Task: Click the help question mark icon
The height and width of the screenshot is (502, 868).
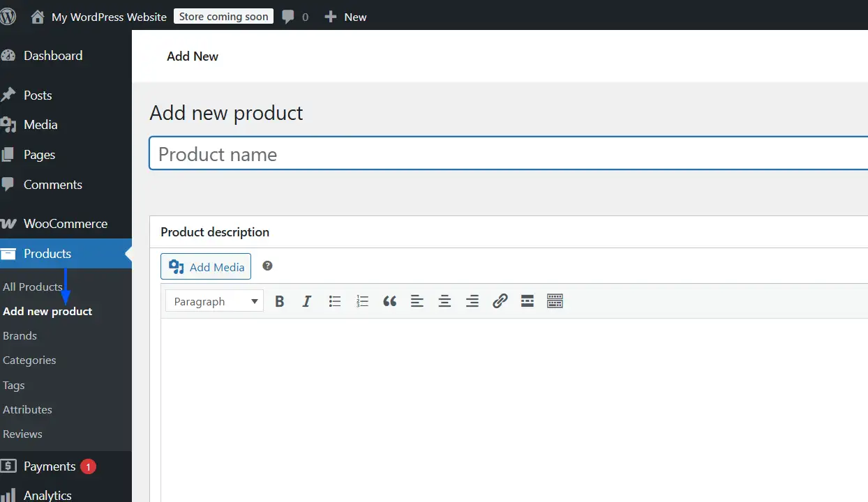Action: 267,266
